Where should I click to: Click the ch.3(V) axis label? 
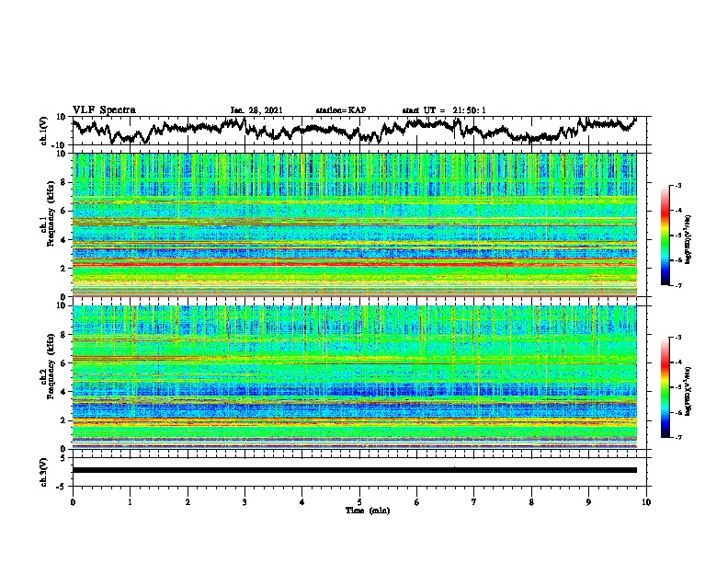(x=44, y=472)
